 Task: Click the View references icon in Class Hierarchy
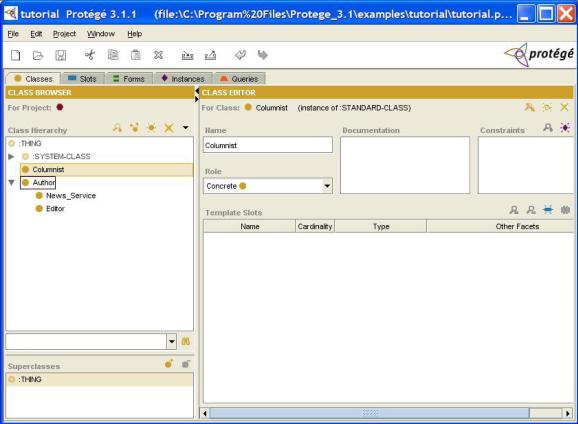coord(135,128)
